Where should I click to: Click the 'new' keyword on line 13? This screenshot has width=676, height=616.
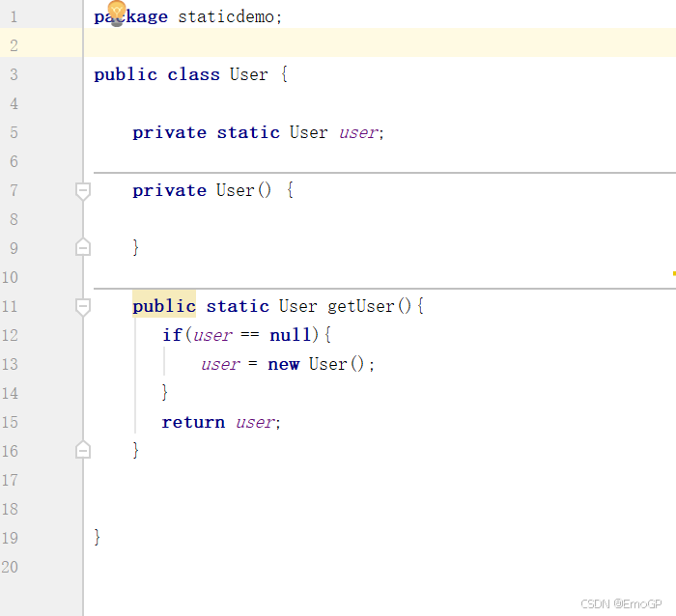[x=283, y=365]
